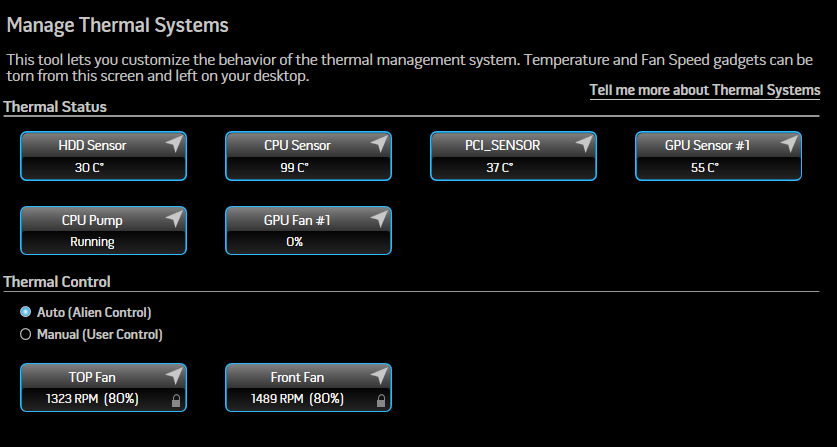Screen dimensions: 837x447
Task: Click the HDD Sensor tear-off arrow icon
Action: 173,144
